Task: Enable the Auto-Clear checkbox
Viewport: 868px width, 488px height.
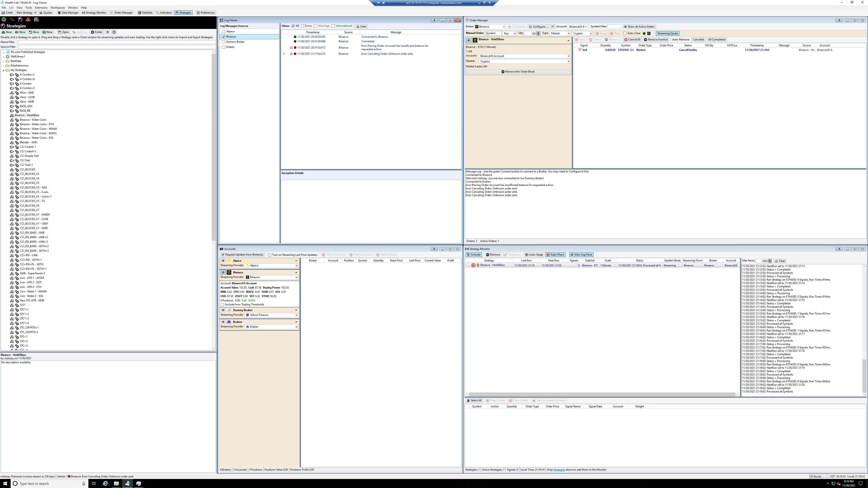Action: pos(625,33)
